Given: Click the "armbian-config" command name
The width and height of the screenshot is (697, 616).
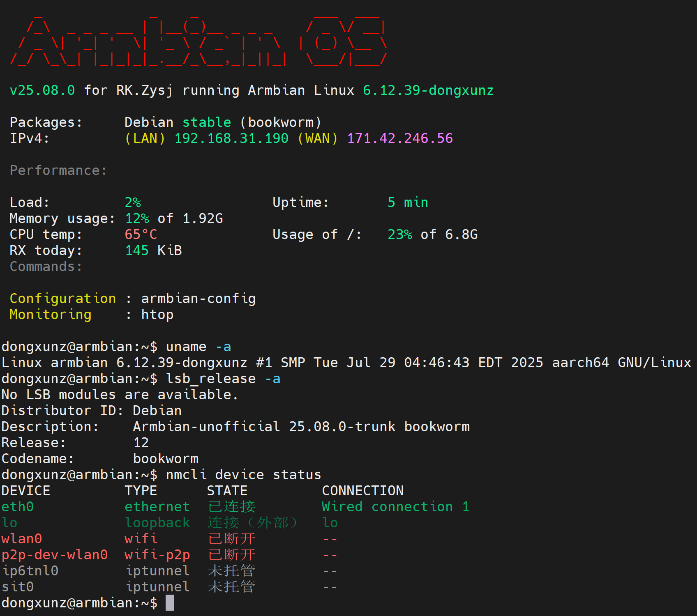Looking at the screenshot, I should (198, 299).
